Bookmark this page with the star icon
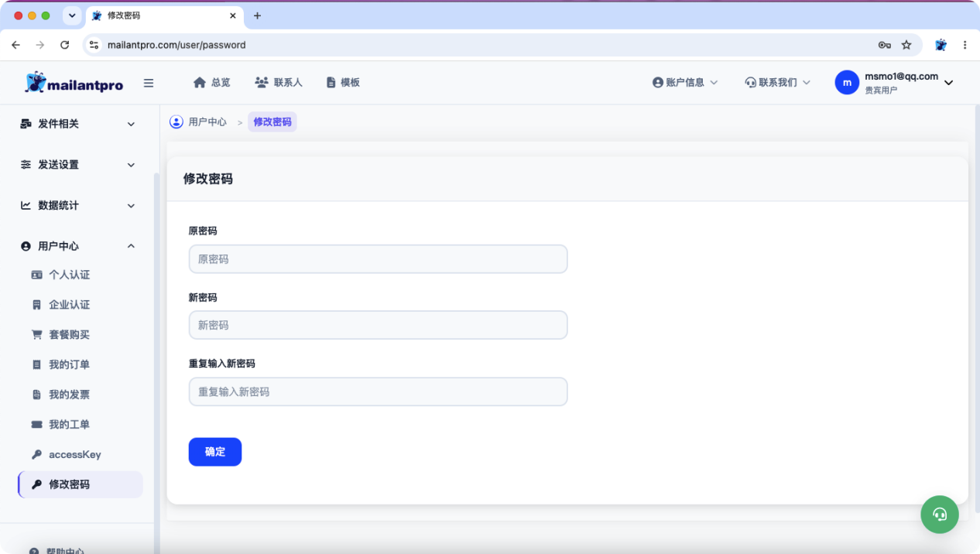The width and height of the screenshot is (980, 554). [x=906, y=45]
